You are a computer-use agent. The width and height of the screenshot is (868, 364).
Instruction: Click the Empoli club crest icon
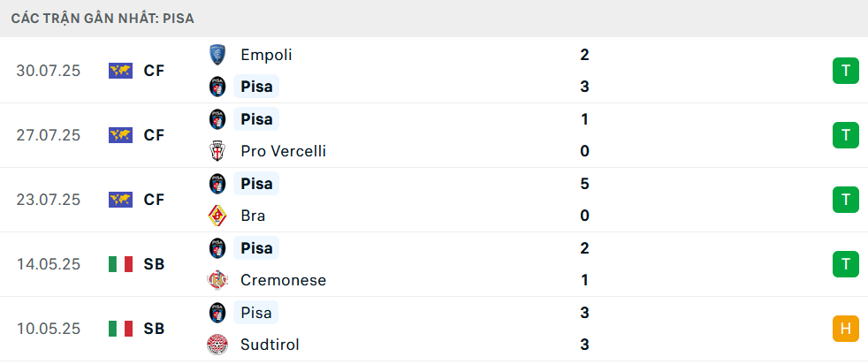click(x=217, y=55)
